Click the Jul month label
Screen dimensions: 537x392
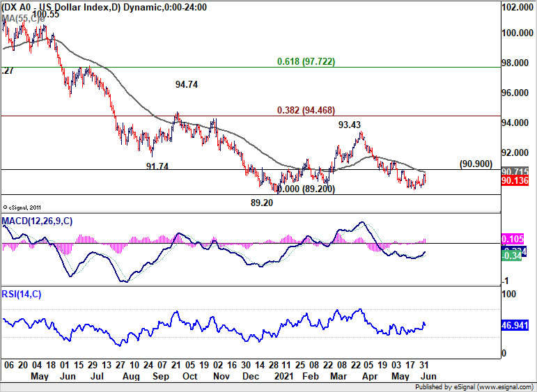[97, 376]
